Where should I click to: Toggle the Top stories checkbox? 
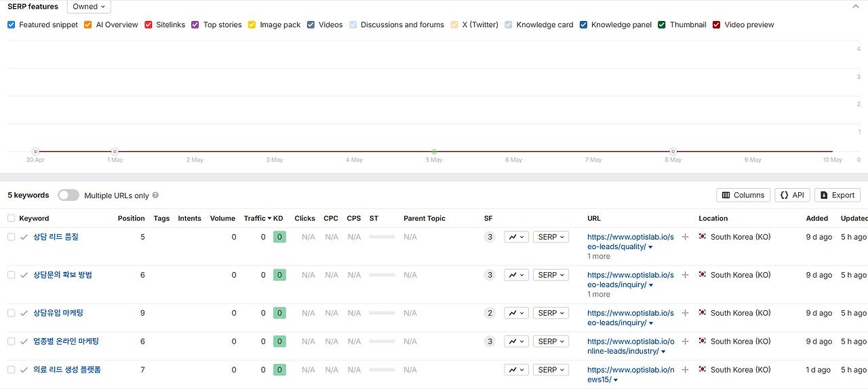pos(195,24)
